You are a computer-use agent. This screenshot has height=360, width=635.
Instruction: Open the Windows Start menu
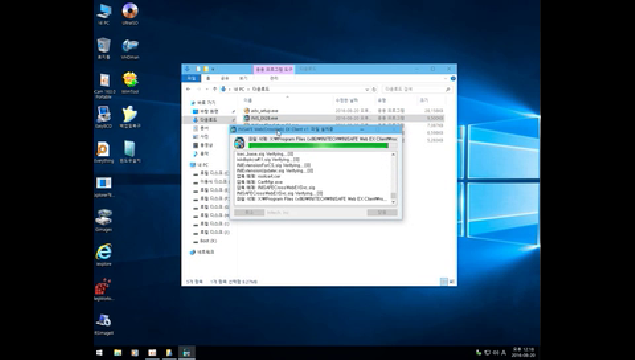(99, 353)
